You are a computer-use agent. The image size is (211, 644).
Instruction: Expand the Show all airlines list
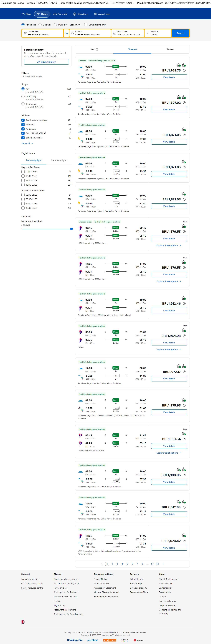(x=27, y=143)
